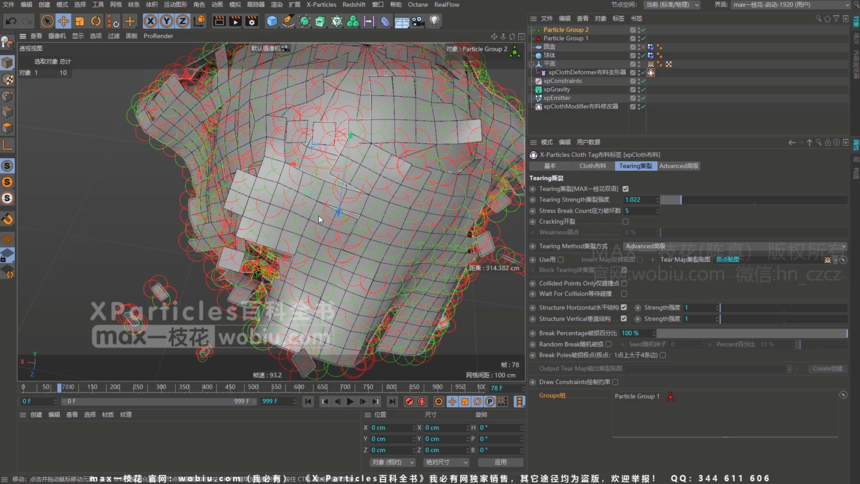Screen dimensions: 860x484
Task: Toggle Collided Points Only checkbox
Action: [624, 283]
